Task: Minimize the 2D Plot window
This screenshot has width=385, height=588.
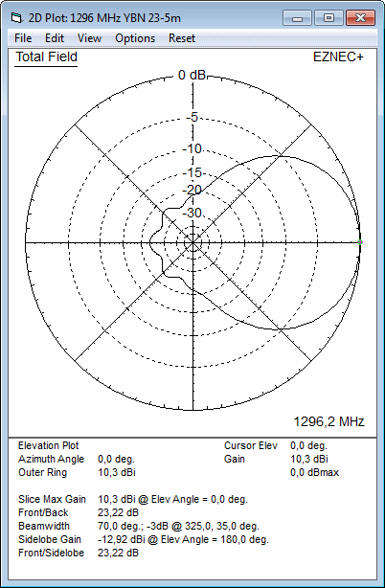Action: point(297,17)
